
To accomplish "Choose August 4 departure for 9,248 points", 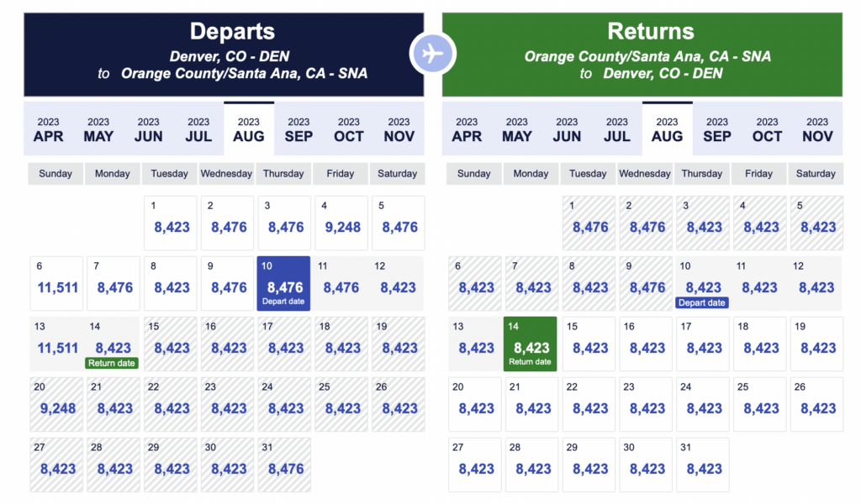I will [341, 223].
